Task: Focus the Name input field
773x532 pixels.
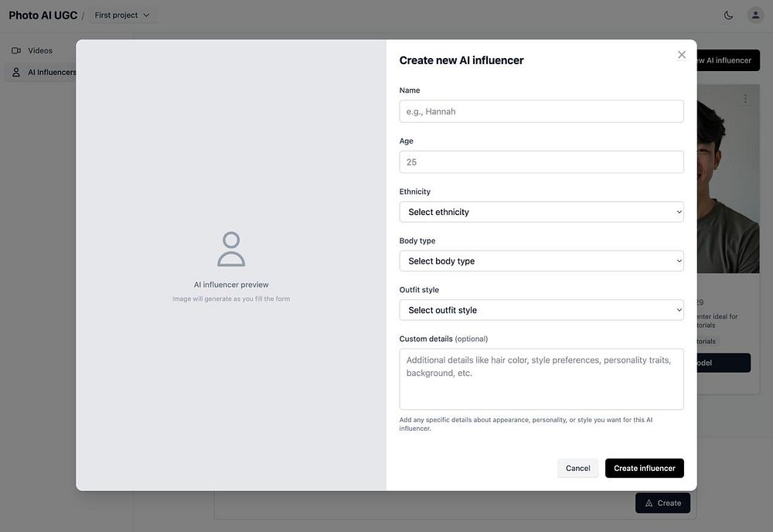Action: click(x=541, y=111)
